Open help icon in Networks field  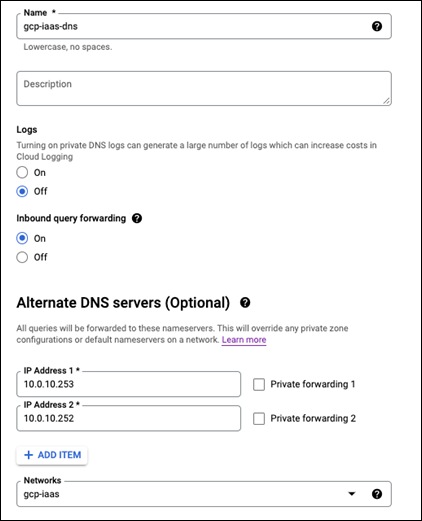pos(377,494)
